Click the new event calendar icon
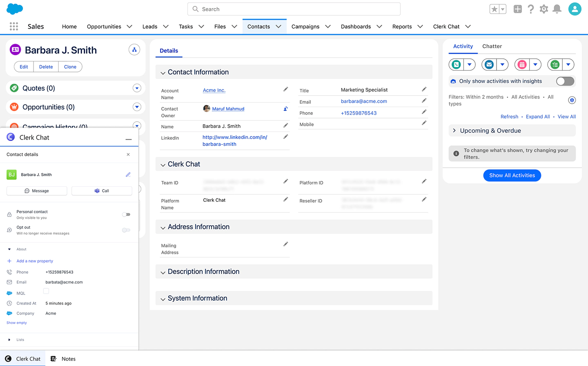 click(x=522, y=65)
